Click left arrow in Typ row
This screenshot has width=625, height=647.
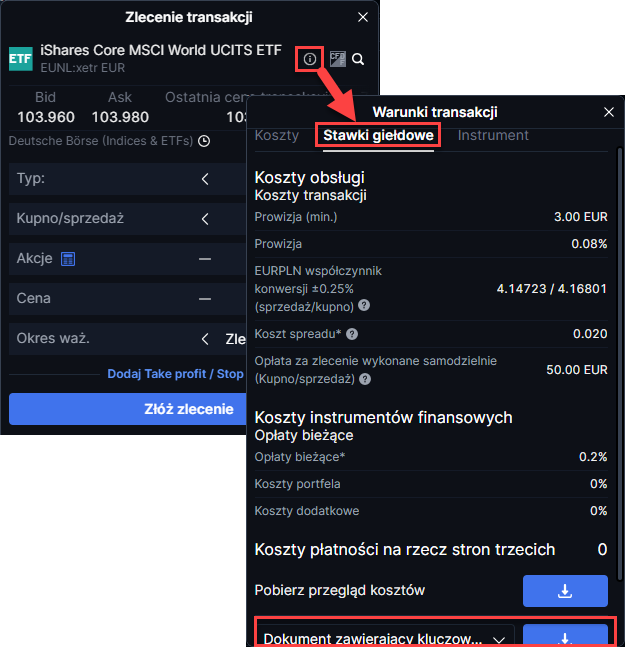(x=205, y=179)
